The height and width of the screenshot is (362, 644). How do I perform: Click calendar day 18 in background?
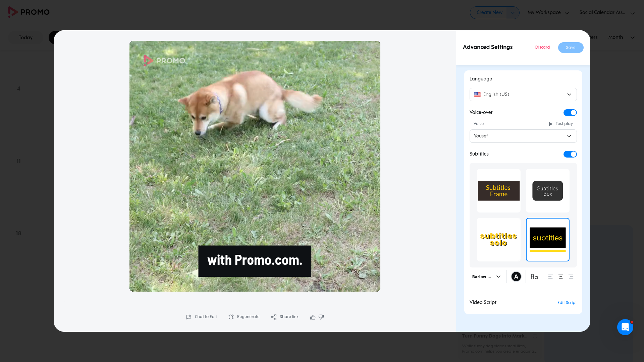click(x=19, y=233)
